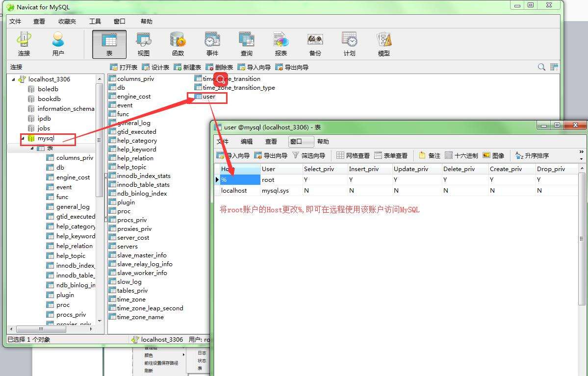
Task: Open the 用户 user manager
Action: tap(58, 44)
